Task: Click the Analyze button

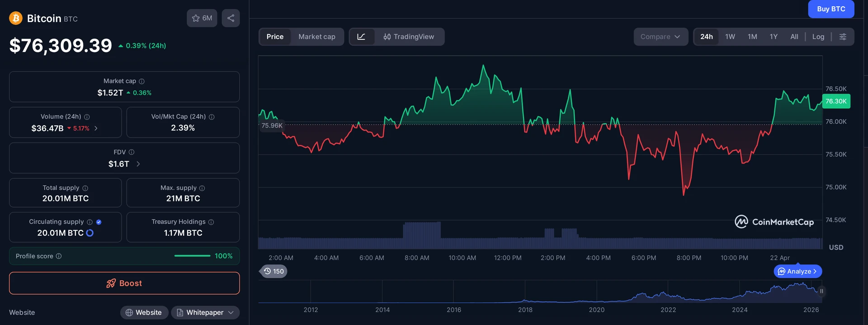Action: 798,271
